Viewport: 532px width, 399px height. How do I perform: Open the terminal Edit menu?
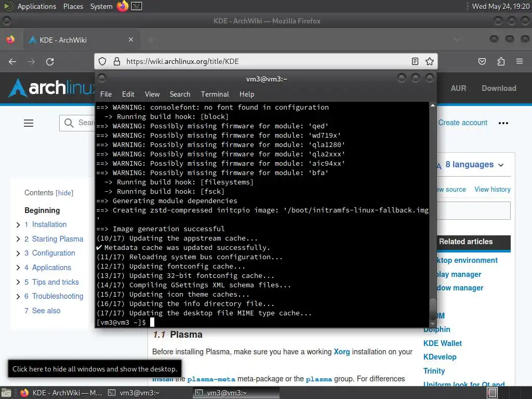tap(128, 95)
